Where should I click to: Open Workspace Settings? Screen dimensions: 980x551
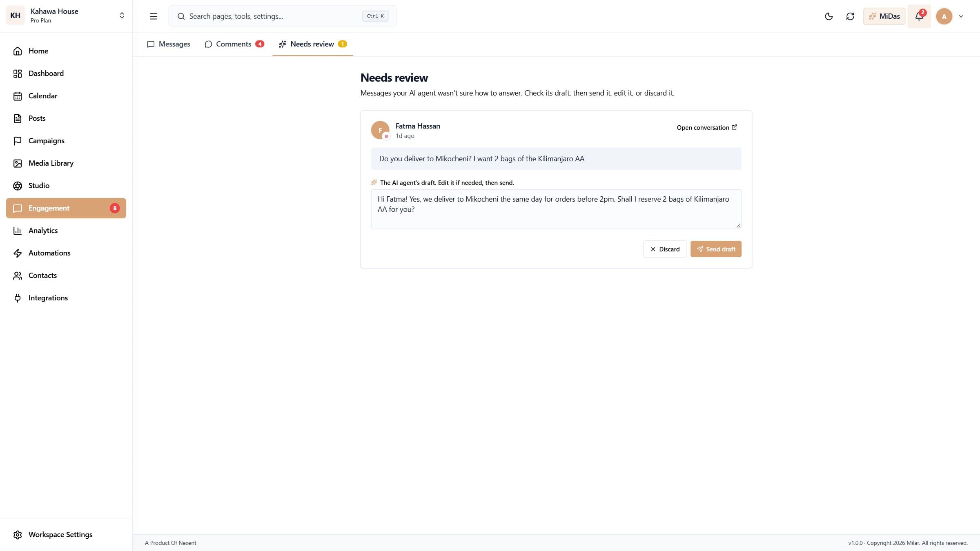(66, 535)
